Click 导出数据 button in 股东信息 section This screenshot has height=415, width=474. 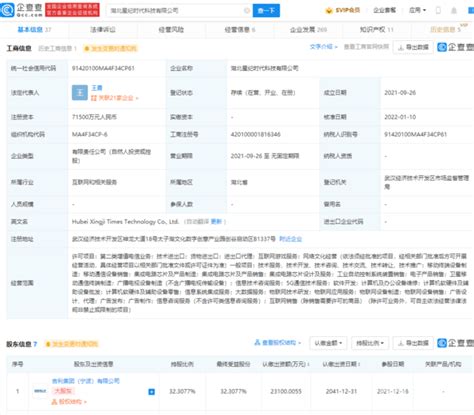413,343
